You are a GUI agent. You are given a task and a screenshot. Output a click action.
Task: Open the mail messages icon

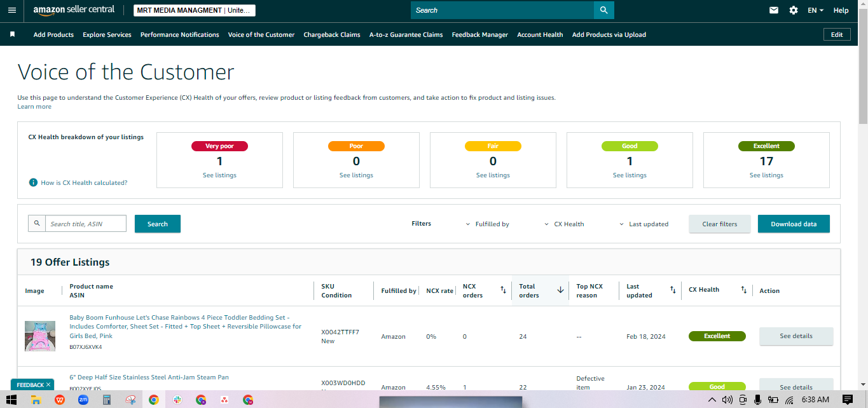774,10
